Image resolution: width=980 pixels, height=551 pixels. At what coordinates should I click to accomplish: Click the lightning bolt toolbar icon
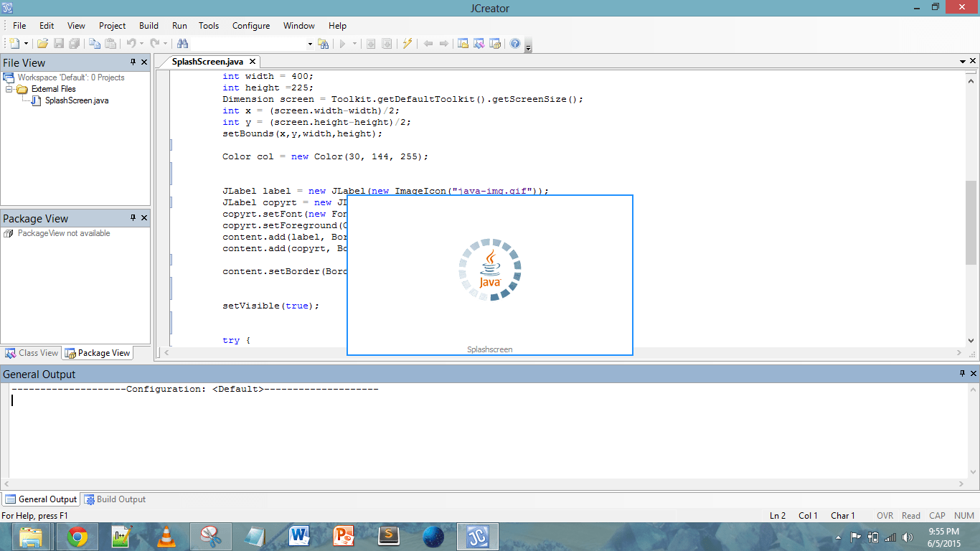[x=407, y=44]
